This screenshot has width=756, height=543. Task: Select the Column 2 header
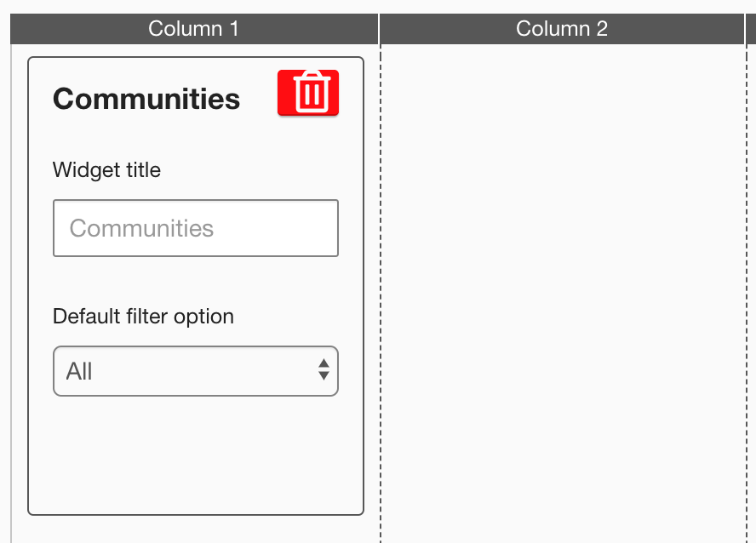pyautogui.click(x=562, y=29)
